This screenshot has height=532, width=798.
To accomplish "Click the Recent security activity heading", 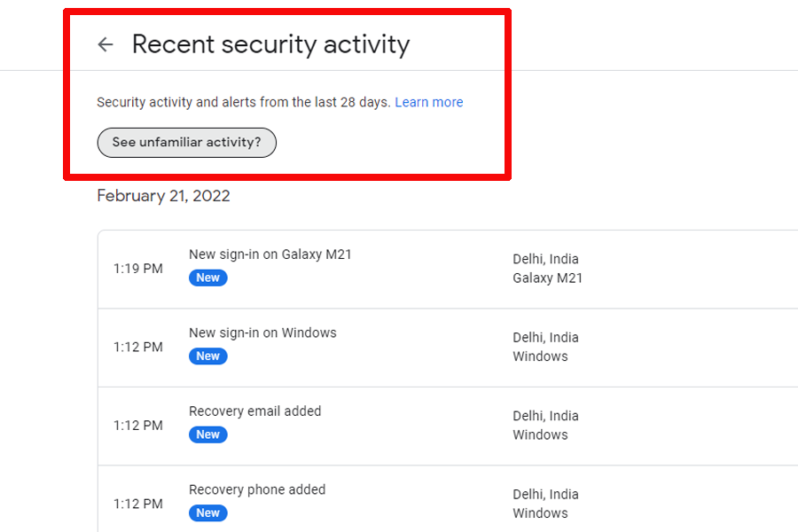I will click(x=270, y=44).
